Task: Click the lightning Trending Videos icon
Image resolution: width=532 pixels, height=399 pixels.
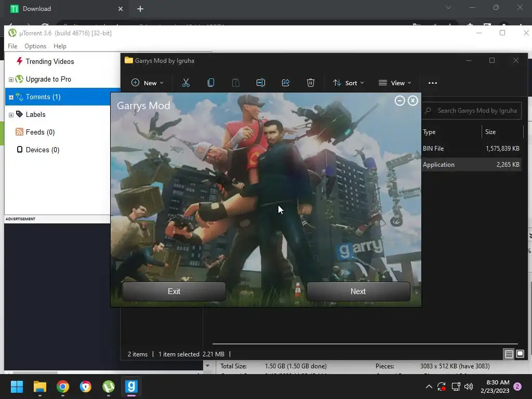Action: click(20, 61)
